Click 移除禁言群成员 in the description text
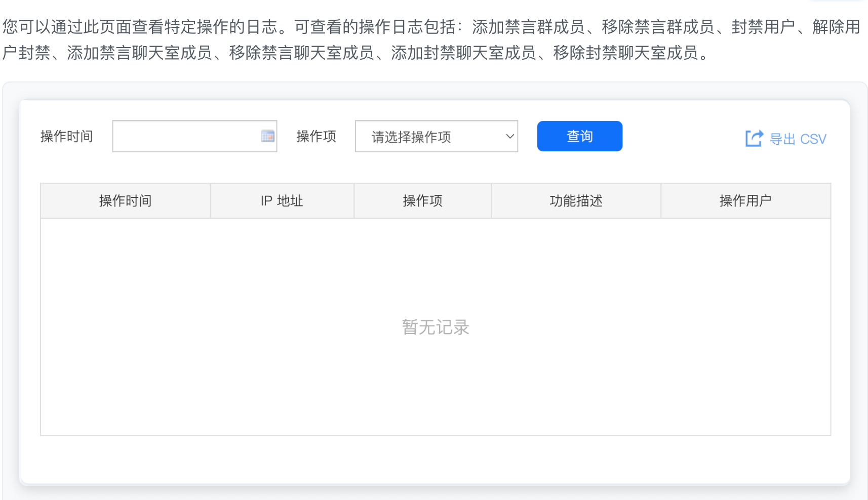This screenshot has height=500, width=868. 658,27
